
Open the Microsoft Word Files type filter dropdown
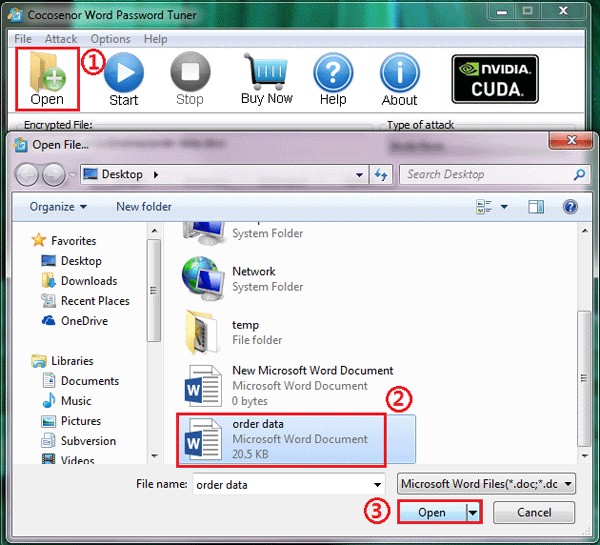click(x=486, y=484)
